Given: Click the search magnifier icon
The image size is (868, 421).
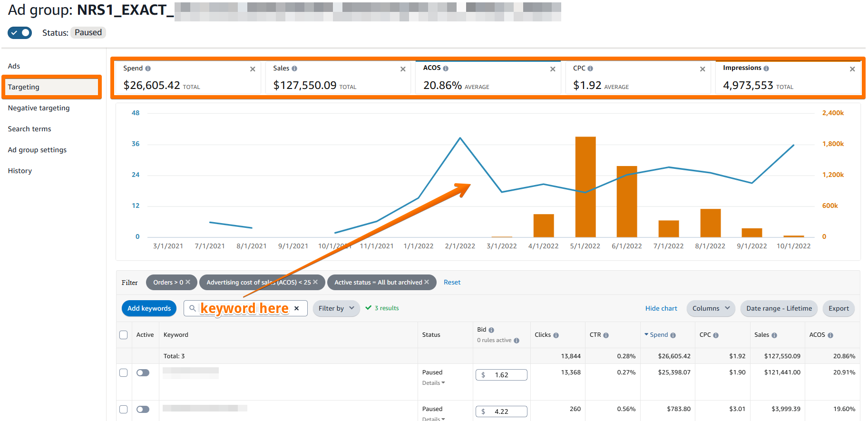Looking at the screenshot, I should pyautogui.click(x=192, y=308).
